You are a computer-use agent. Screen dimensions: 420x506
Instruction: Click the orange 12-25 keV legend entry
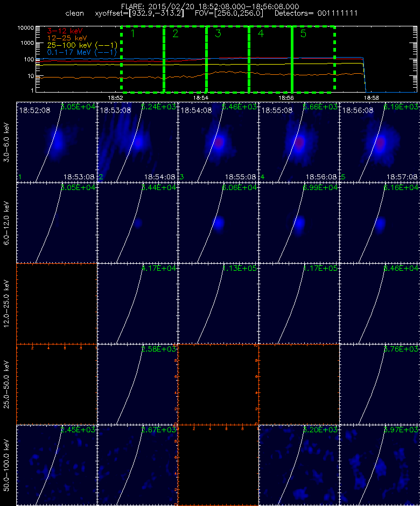(x=67, y=38)
